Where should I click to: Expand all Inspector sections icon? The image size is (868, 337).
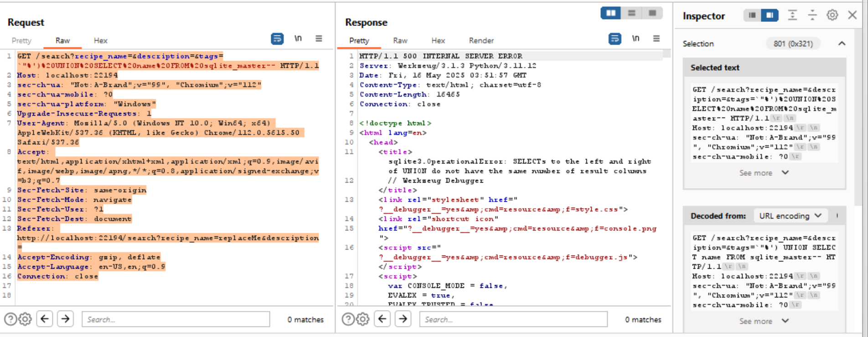[x=793, y=15]
